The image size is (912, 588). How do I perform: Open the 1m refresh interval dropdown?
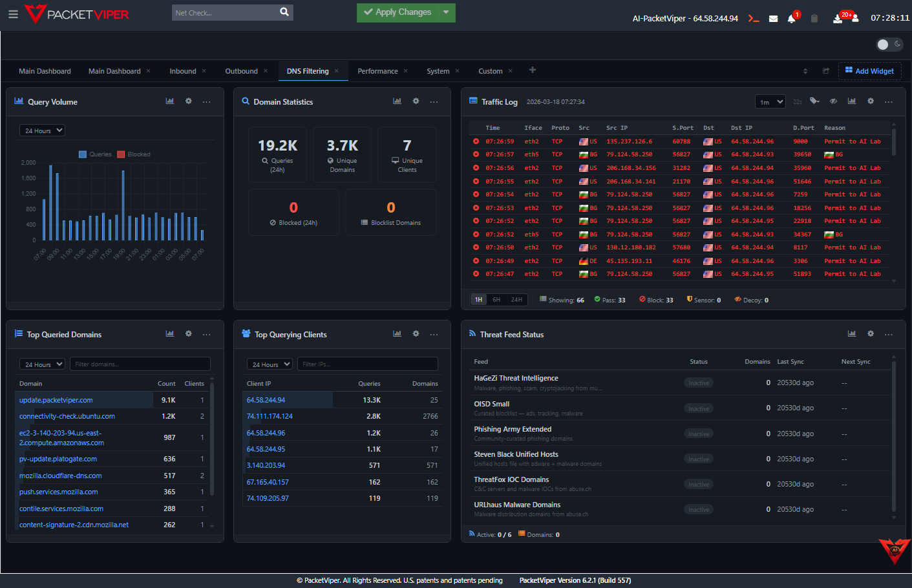pyautogui.click(x=770, y=101)
